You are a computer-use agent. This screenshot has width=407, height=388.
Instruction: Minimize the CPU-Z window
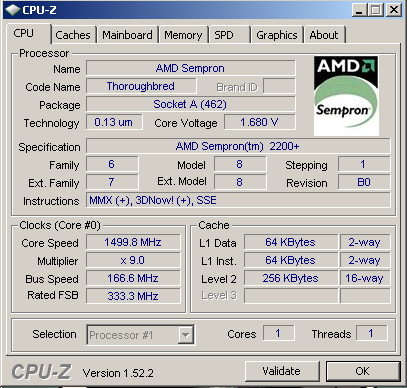[359, 10]
